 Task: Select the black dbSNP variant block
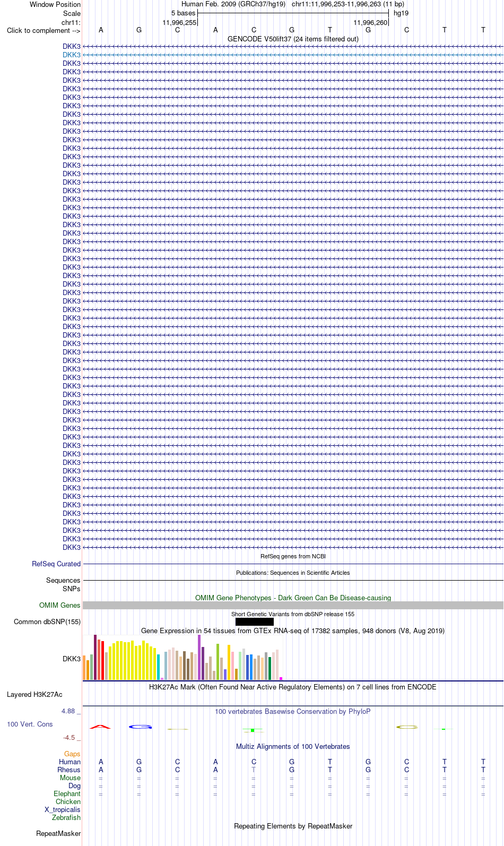coord(255,621)
